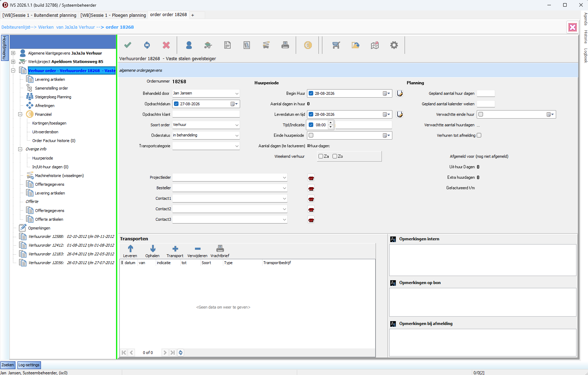Image resolution: width=588 pixels, height=375 pixels.
Task: Check the Za weekend verhuur box
Action: (321, 156)
